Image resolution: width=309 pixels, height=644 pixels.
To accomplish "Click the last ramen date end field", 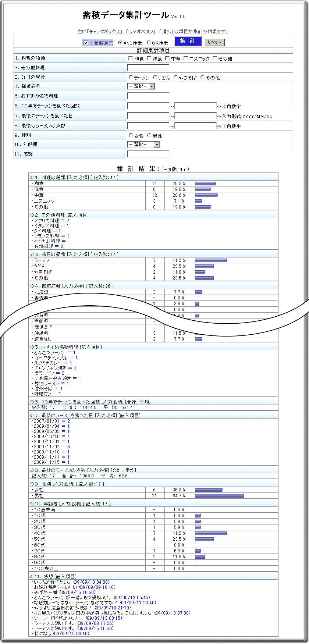I will click(x=196, y=116).
